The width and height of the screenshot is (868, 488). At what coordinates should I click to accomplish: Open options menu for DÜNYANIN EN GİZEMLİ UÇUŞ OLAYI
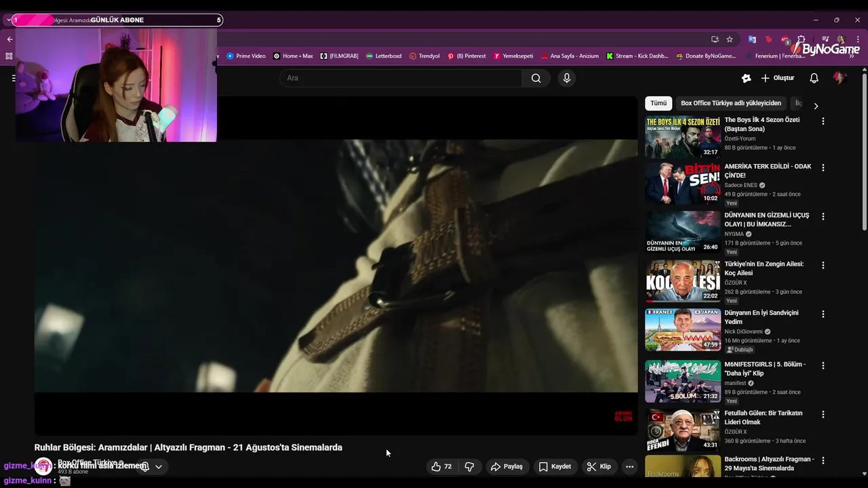[823, 216]
